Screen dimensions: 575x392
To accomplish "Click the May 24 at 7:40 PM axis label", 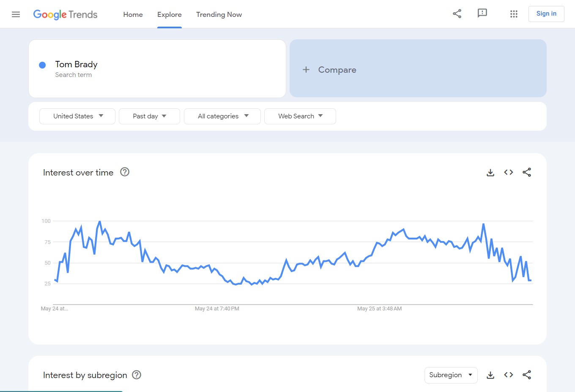I will [217, 309].
